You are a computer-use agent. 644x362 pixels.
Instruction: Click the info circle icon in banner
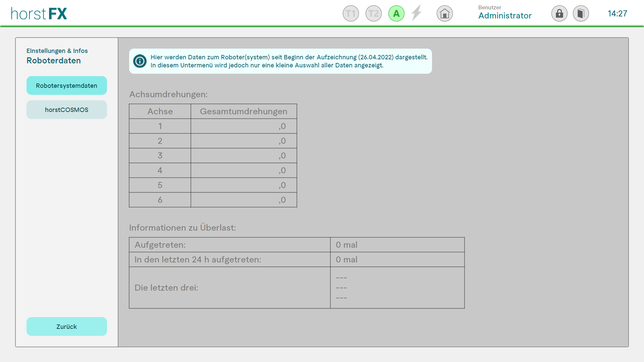click(140, 61)
